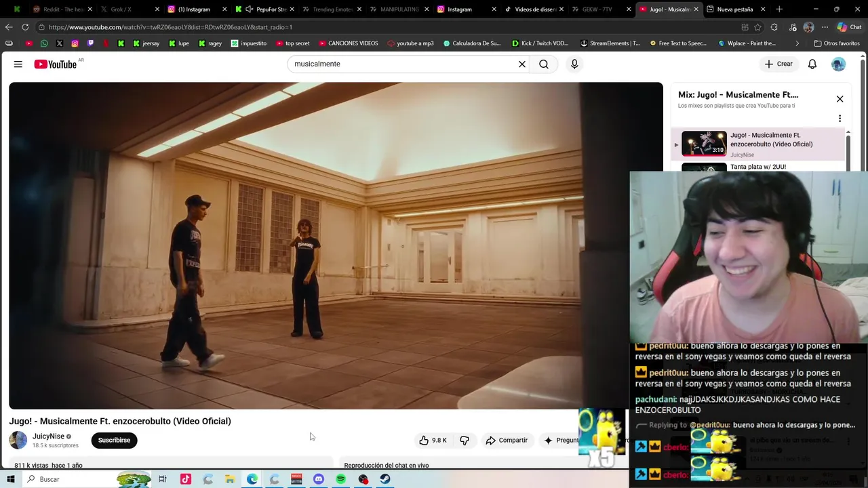
Task: Bookmark this page with star icon
Action: [x=758, y=27]
